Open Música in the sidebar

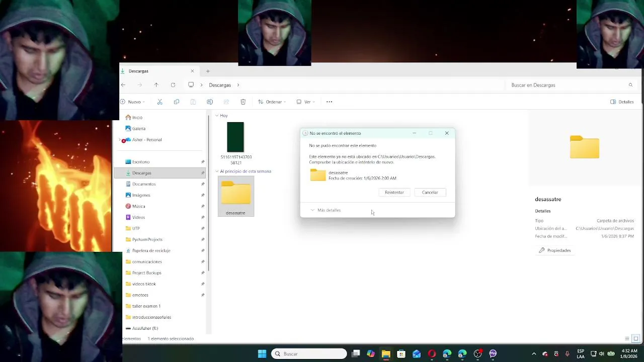[x=138, y=206]
